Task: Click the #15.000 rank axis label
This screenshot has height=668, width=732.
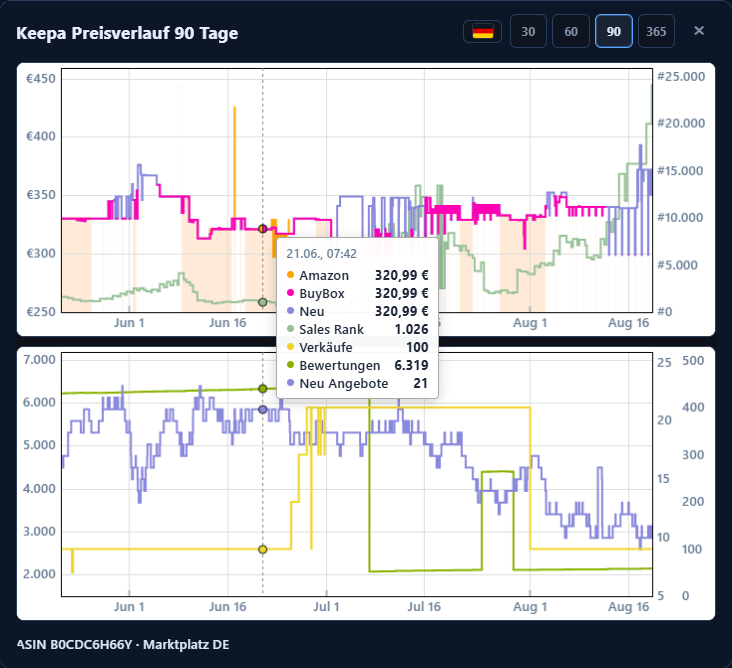Action: pos(680,171)
